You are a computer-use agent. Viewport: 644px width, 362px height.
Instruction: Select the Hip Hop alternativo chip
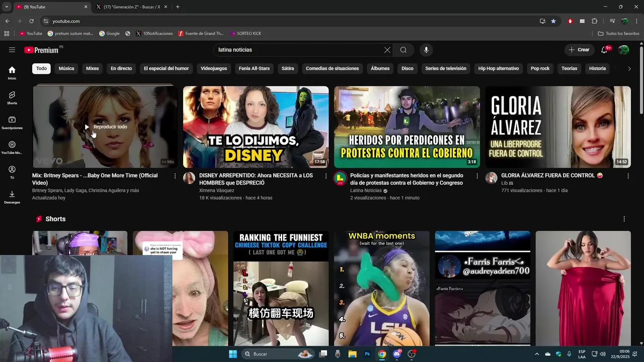pyautogui.click(x=499, y=68)
